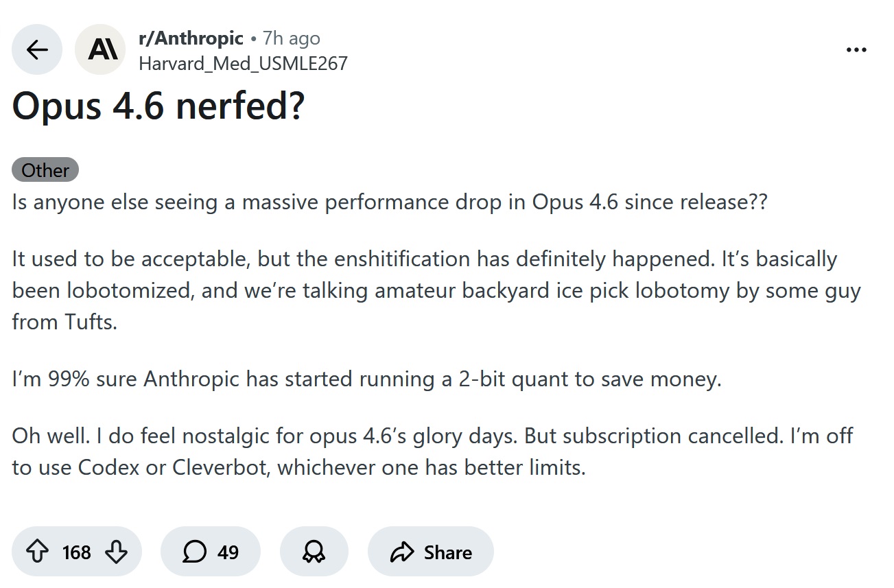Click the paragraph mentioning the ice pick lobotomy

(x=436, y=290)
